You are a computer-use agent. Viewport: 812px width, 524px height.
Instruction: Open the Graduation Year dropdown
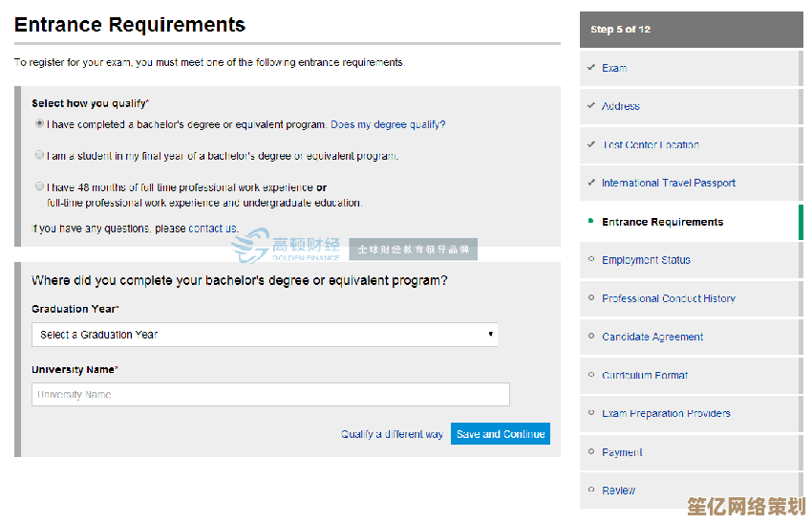[x=265, y=335]
